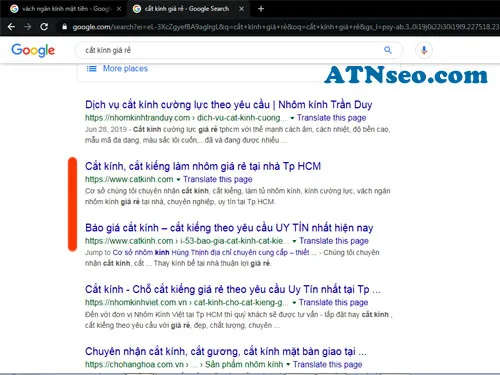
Task: Click snippet 'Đến với đơn vị Nhôm Kính Việt'
Action: click(238, 320)
